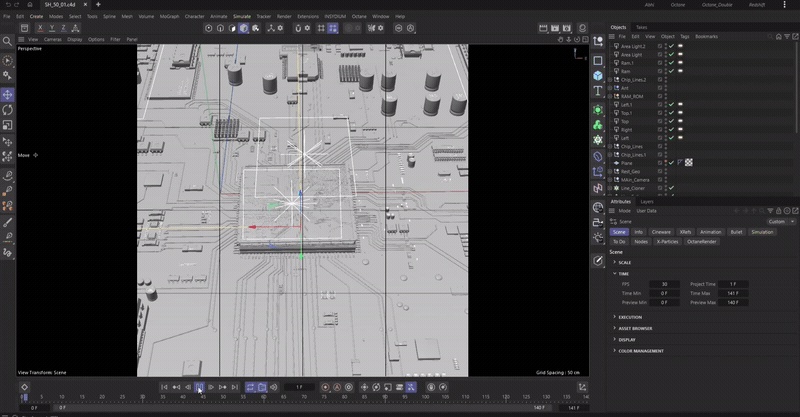Go to end of timeline
The height and width of the screenshot is (417, 800).
[x=235, y=387]
